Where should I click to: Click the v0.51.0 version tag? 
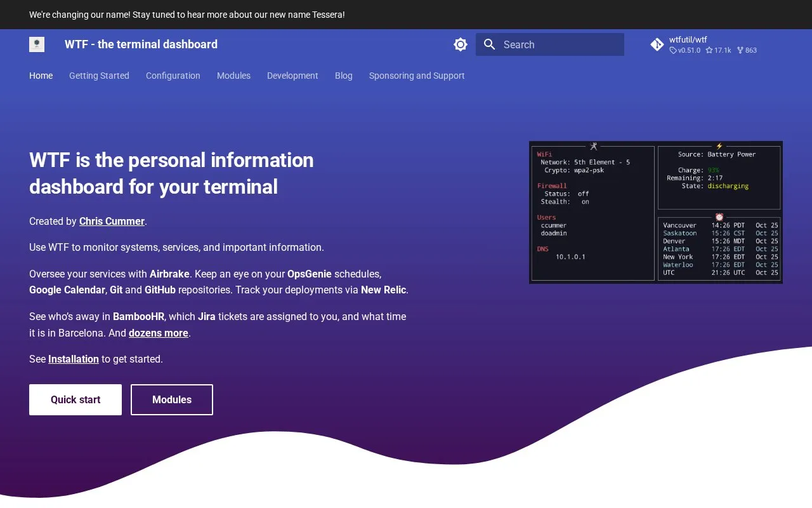(685, 50)
